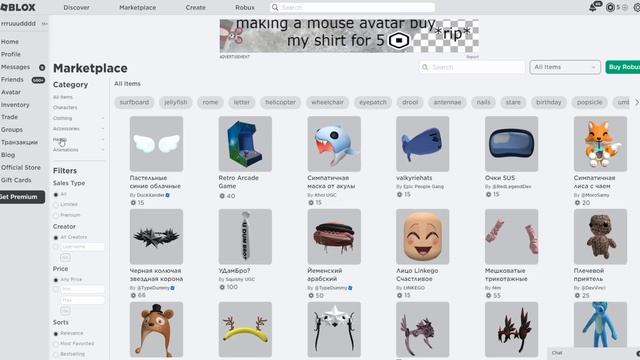Click the Get Premium button
640x360 pixels.
click(x=22, y=197)
